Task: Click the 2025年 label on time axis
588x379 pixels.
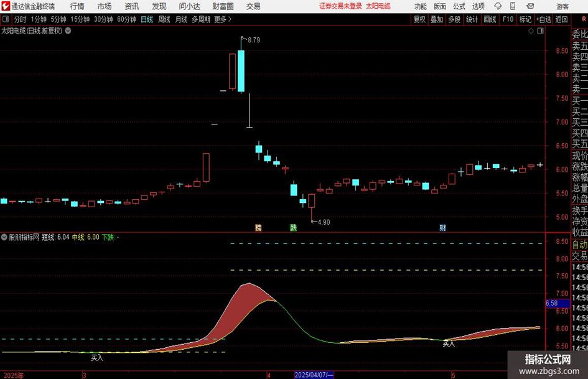Action: pos(14,375)
